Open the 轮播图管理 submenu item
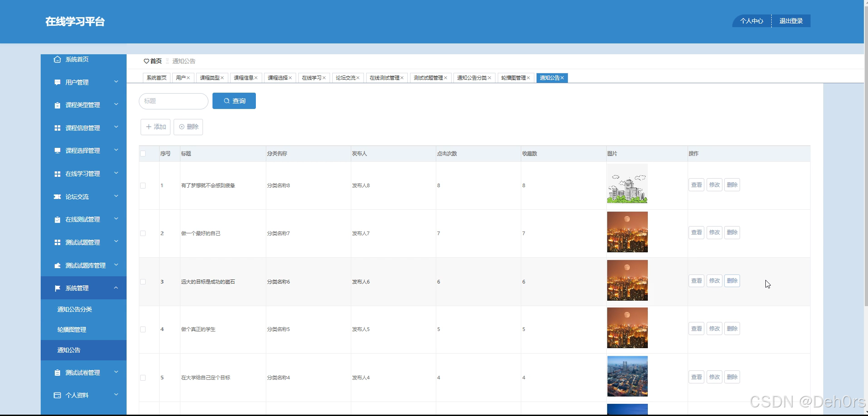Screen dimensions: 868x416 pyautogui.click(x=84, y=330)
